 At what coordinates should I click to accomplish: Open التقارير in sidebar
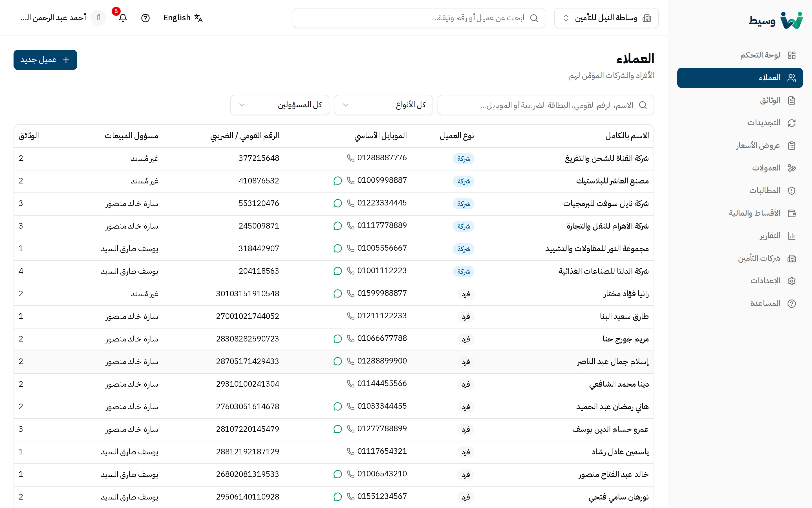[x=740, y=236]
